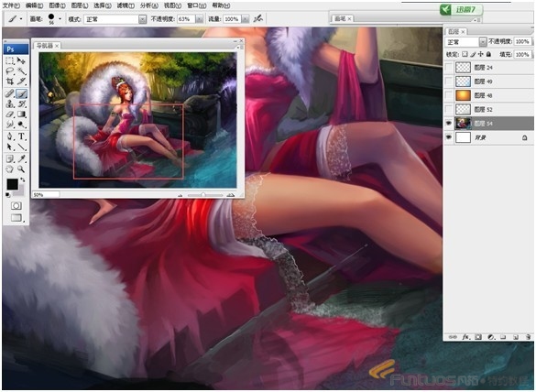Click layer style fx icon
The height and width of the screenshot is (392, 536).
465,337
